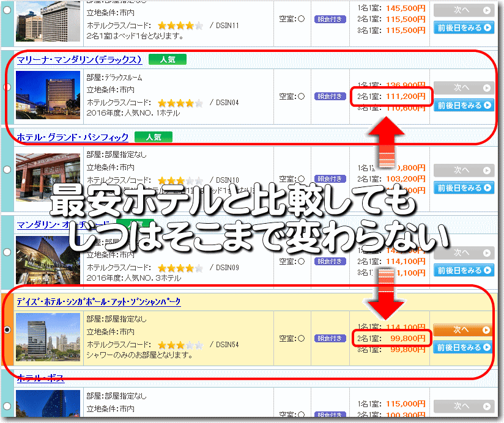Click 前後日をみる for the DSIN11 hotel
The height and width of the screenshot is (423, 504).
pos(464,28)
